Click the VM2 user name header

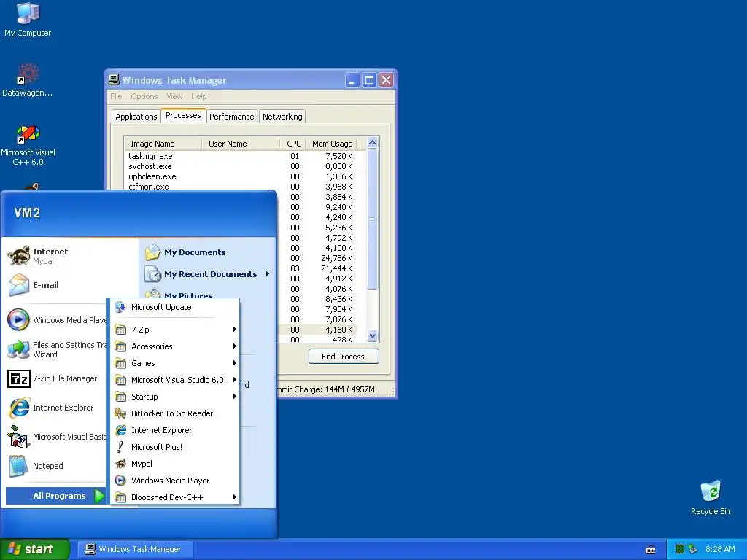[x=27, y=213]
